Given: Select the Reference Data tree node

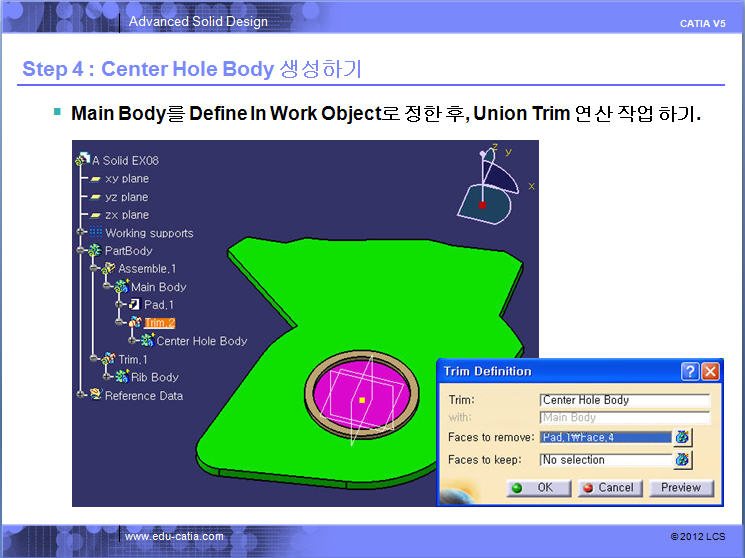Looking at the screenshot, I should (143, 395).
